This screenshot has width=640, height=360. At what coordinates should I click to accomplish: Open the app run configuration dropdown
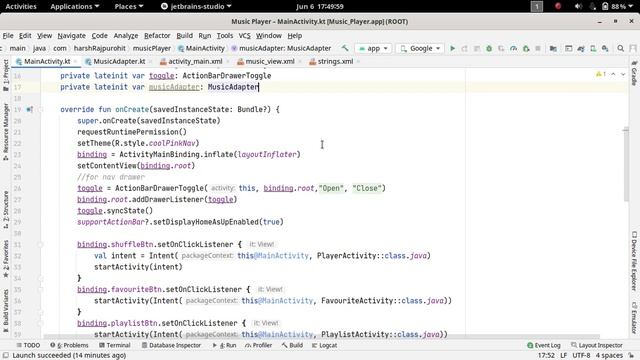(373, 49)
